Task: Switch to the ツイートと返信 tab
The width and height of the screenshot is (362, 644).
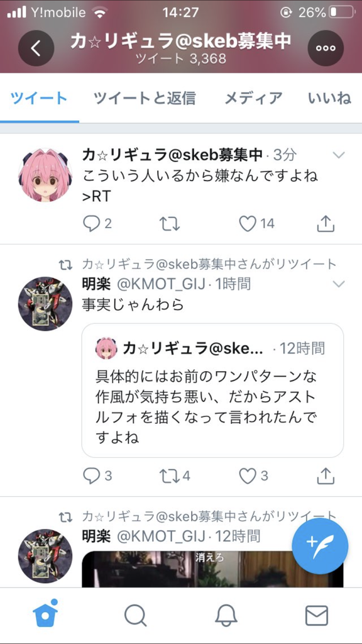Action: (145, 98)
